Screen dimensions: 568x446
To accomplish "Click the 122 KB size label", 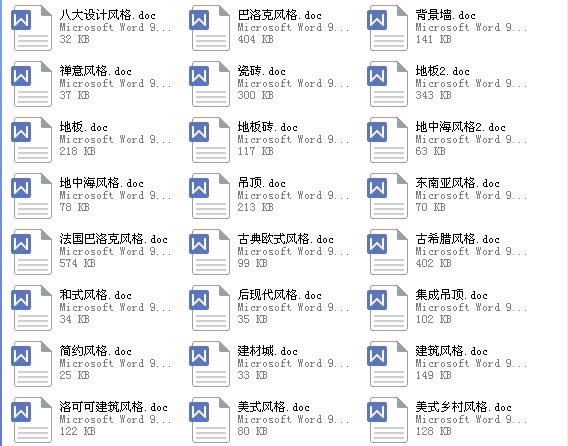I will click(x=78, y=431).
